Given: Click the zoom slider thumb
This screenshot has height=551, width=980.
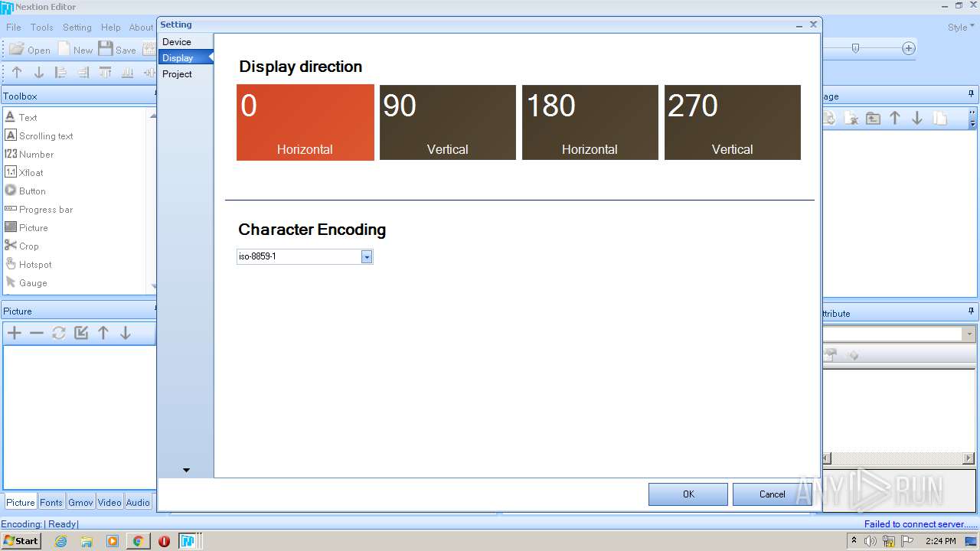Looking at the screenshot, I should (855, 48).
